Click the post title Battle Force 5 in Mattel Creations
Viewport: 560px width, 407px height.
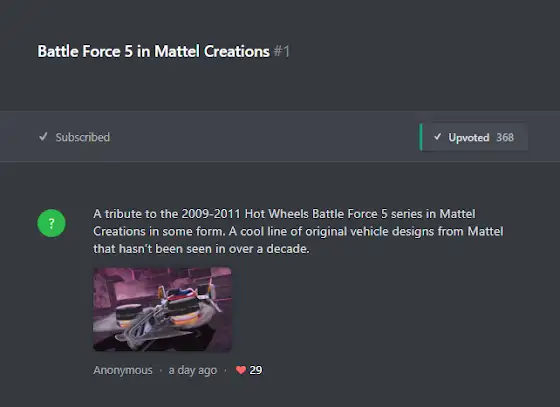pos(154,51)
